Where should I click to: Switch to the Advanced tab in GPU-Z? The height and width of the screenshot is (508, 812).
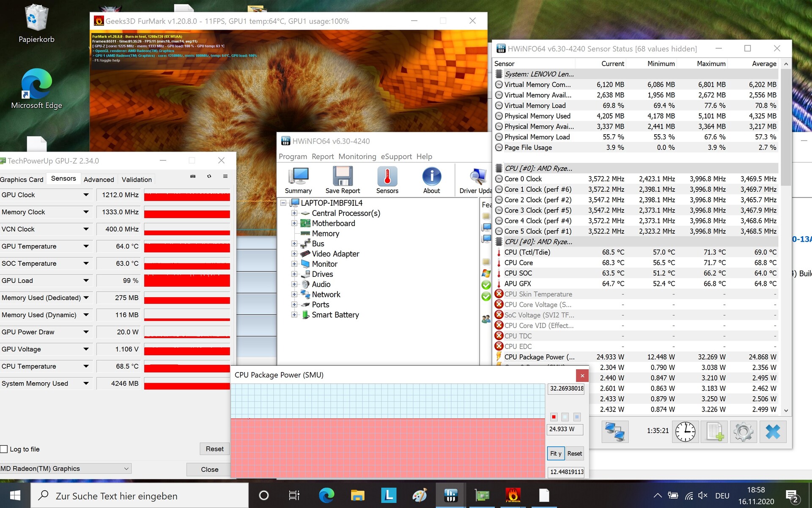(x=99, y=179)
